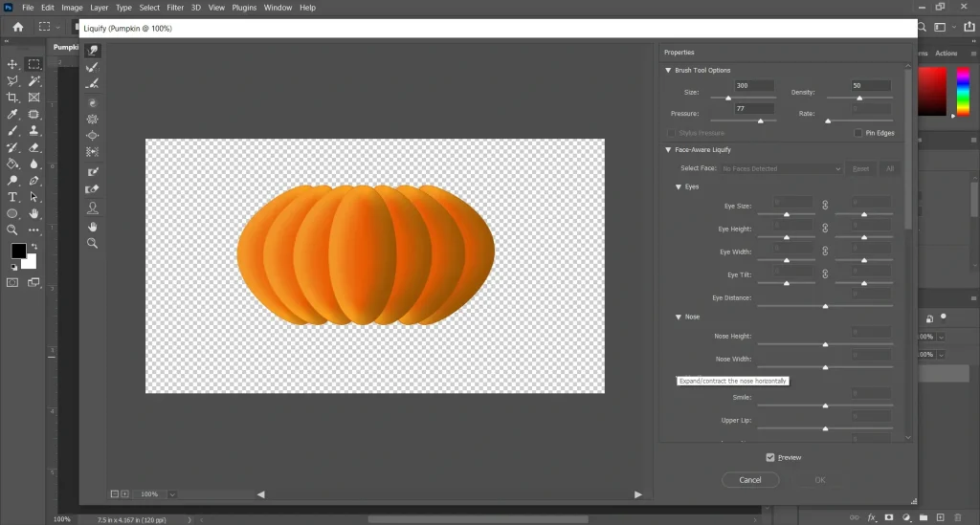Click the disabled OK button
Viewport: 980px width, 525px height.
(820, 480)
